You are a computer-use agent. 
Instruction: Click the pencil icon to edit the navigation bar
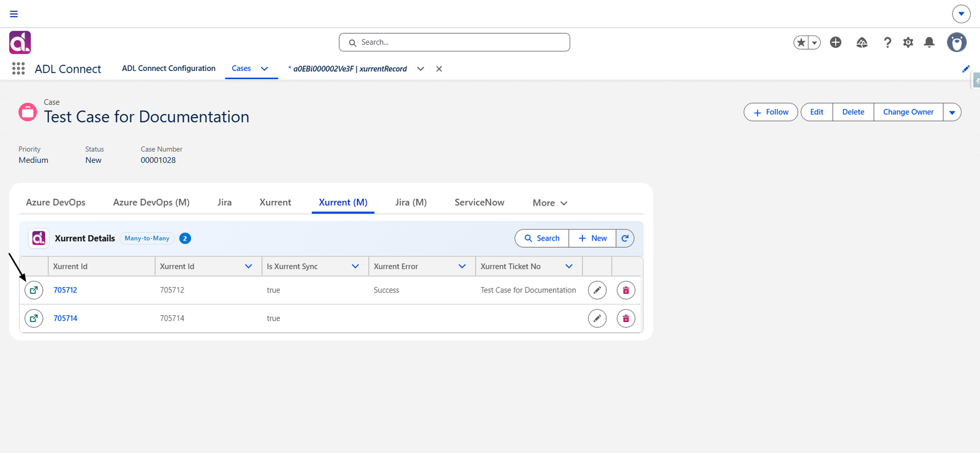pos(966,69)
